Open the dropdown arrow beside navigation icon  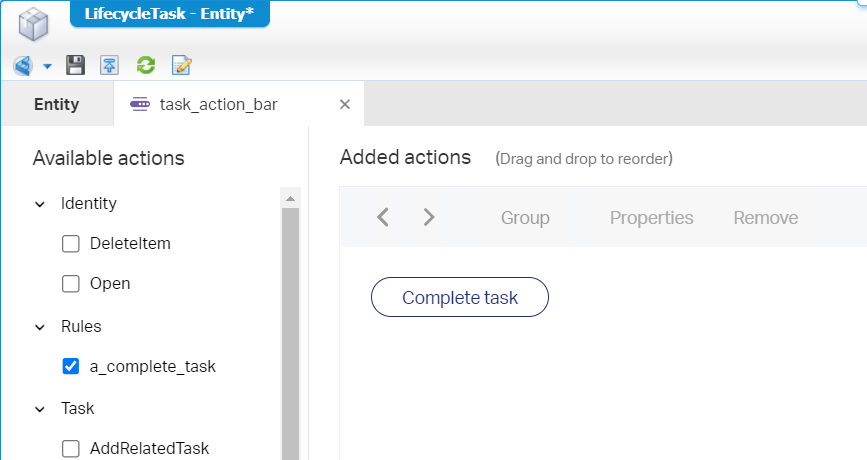(48, 66)
